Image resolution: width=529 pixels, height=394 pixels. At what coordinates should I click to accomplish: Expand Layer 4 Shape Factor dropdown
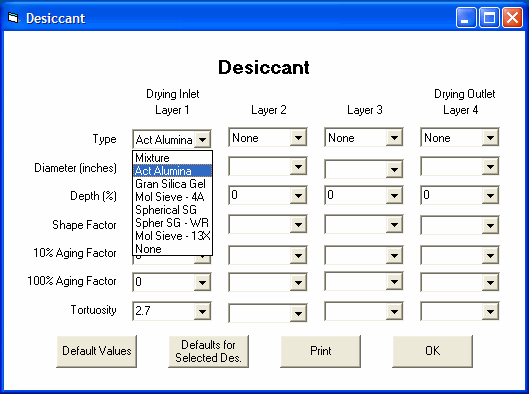click(490, 226)
